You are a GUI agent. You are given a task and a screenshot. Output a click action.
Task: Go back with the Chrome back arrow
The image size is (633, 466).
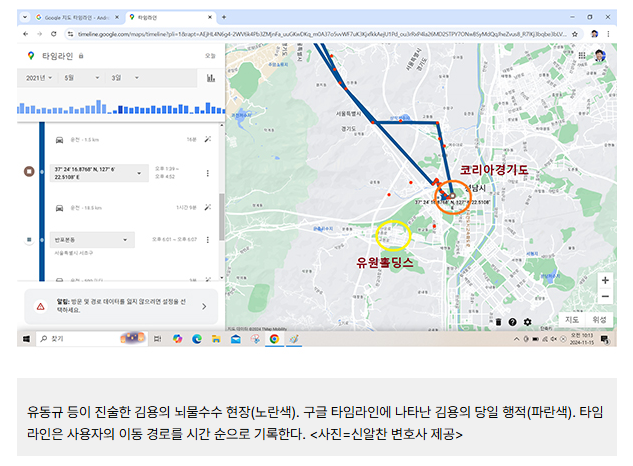[26, 34]
